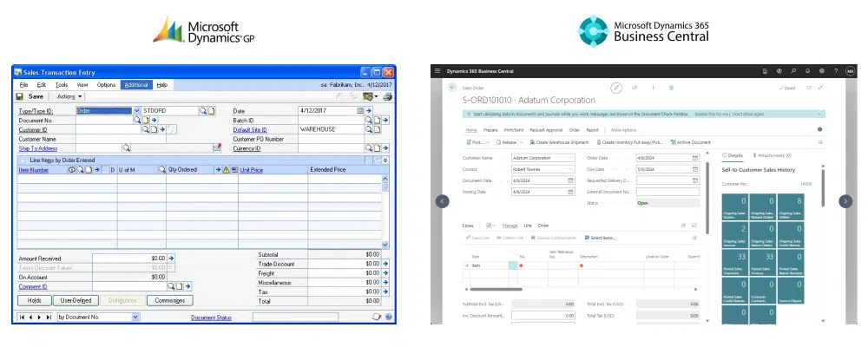Click GP line items scroll-down arrow
868x347 pixels.
click(385, 244)
